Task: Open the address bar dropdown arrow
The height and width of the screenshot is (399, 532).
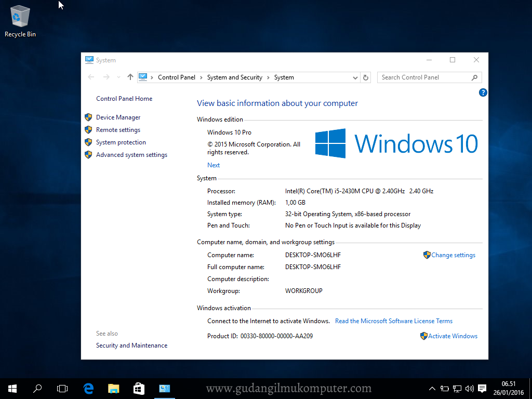Action: (x=355, y=77)
